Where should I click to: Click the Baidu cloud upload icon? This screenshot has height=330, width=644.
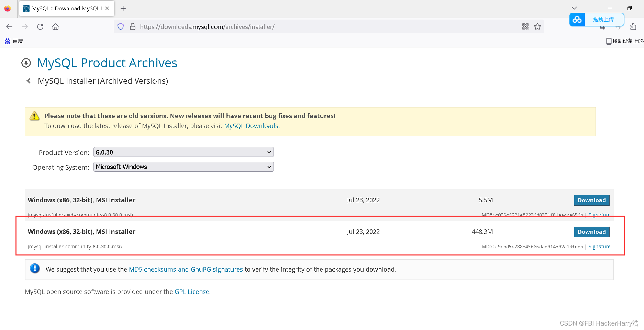point(577,20)
